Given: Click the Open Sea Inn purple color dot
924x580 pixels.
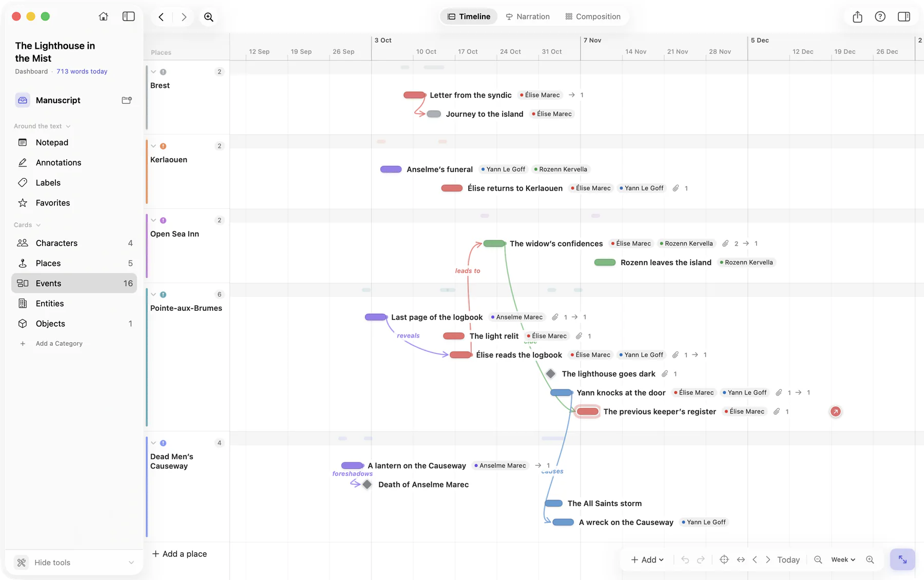Looking at the screenshot, I should (163, 220).
